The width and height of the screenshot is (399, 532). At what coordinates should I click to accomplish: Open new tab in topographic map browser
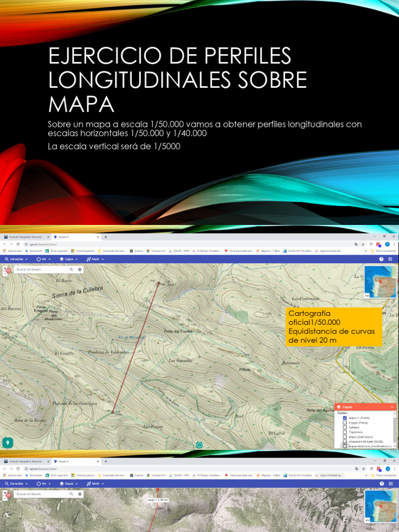(105, 237)
